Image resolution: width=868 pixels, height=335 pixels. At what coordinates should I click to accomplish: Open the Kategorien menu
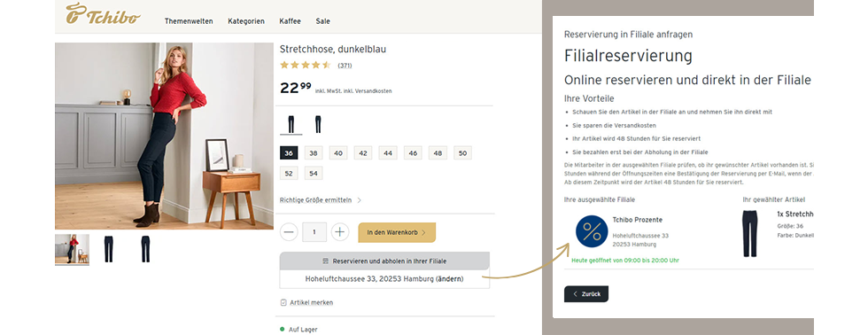click(246, 21)
